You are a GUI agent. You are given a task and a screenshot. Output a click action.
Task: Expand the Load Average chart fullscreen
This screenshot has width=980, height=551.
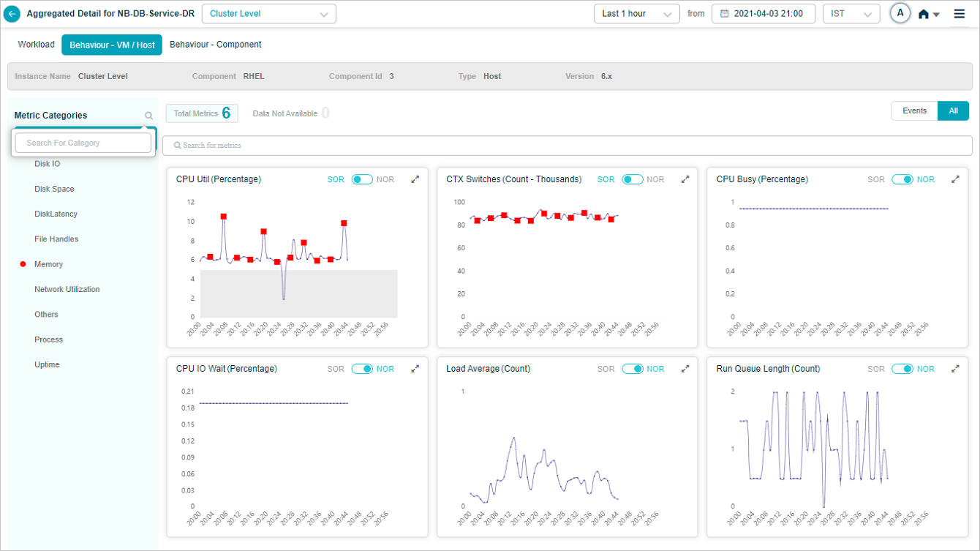(x=685, y=369)
